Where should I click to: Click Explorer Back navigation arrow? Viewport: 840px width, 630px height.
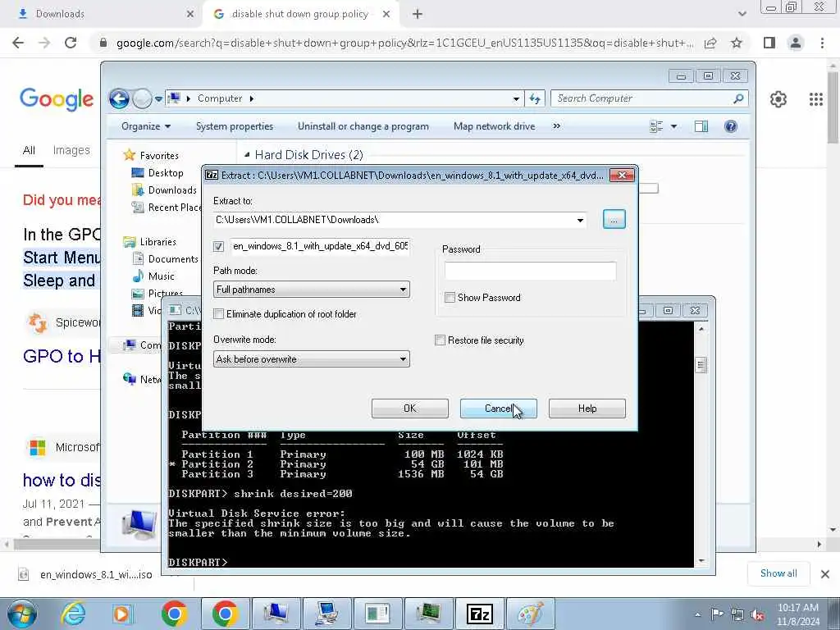pos(119,98)
